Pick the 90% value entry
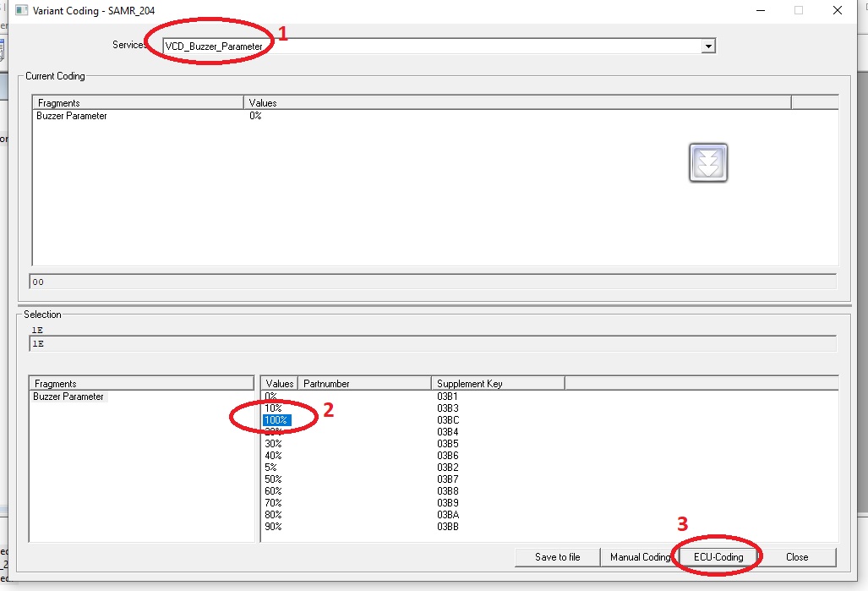The height and width of the screenshot is (591, 868). 273,527
